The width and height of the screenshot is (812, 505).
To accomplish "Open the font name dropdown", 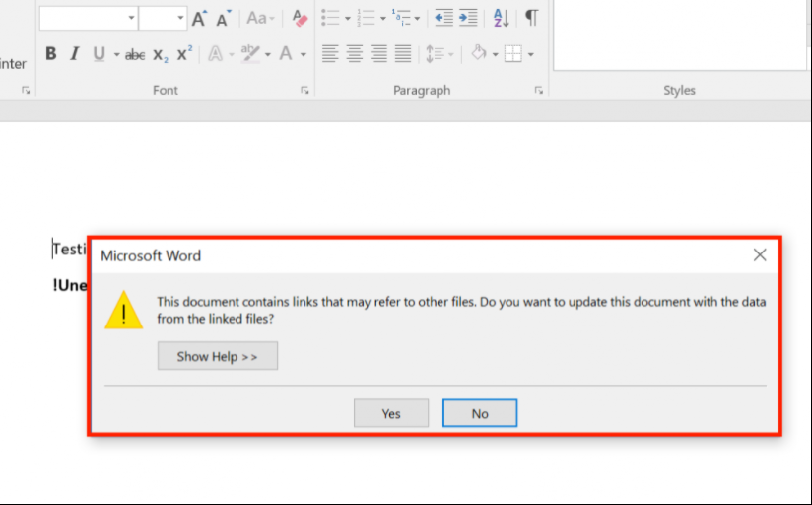I will point(131,18).
